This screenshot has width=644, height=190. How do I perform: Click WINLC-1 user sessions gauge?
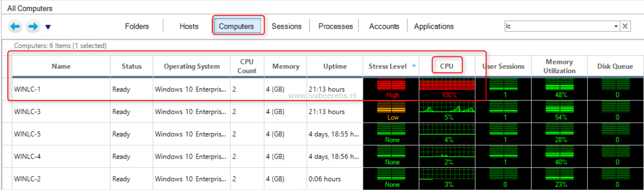pos(503,89)
